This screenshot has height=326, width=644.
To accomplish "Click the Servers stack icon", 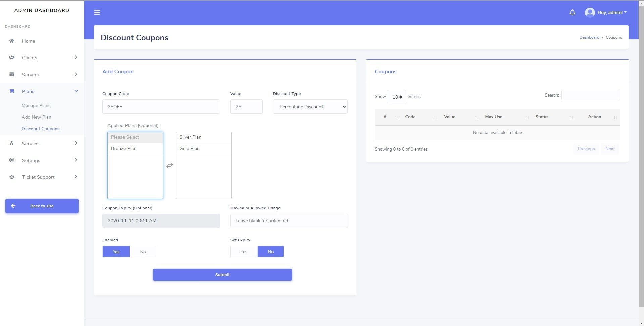I will [x=12, y=74].
